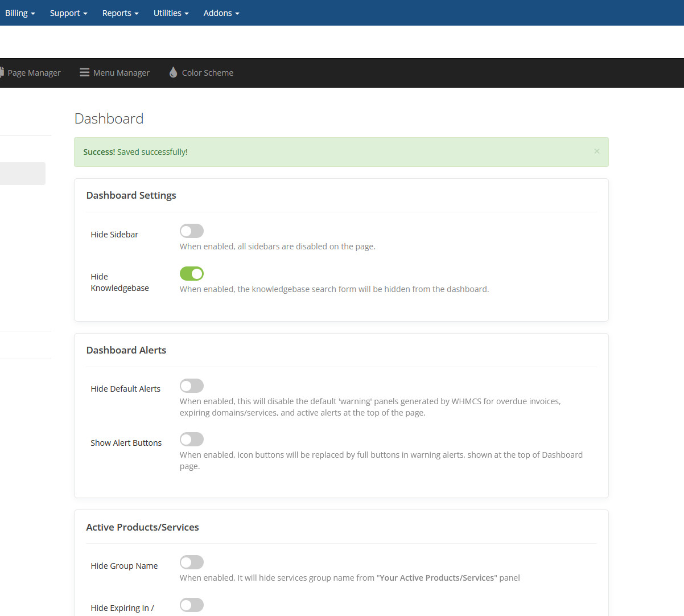Switch to the Color Scheme tab
Screen dimensions: 684x616
(207, 73)
